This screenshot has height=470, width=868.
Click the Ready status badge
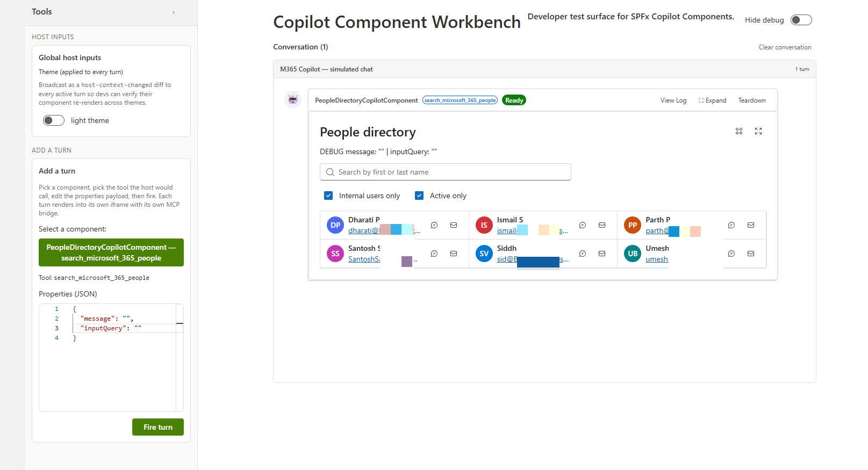point(514,100)
